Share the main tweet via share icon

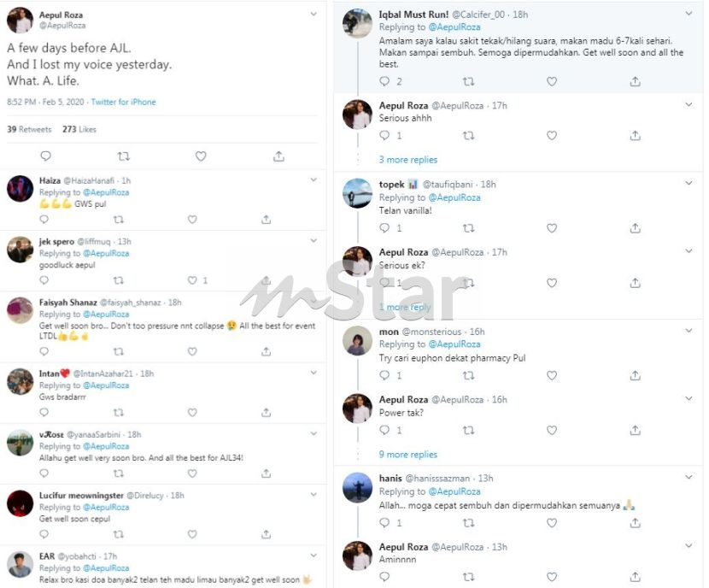click(x=279, y=156)
